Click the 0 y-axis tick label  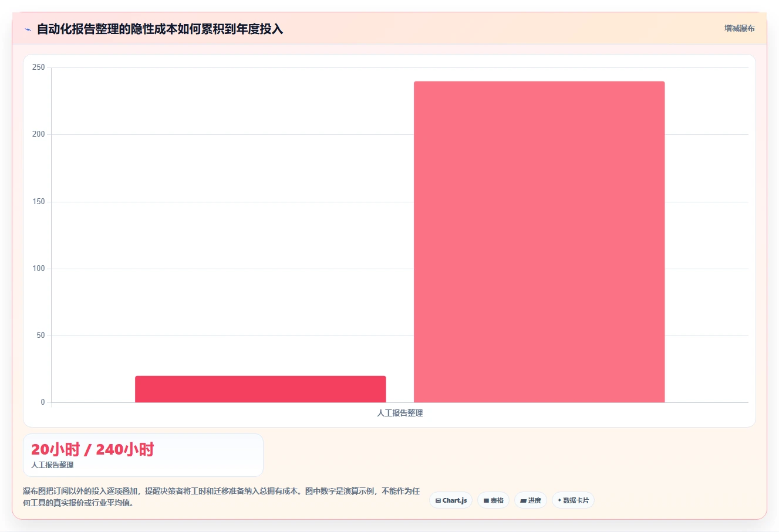click(43, 402)
